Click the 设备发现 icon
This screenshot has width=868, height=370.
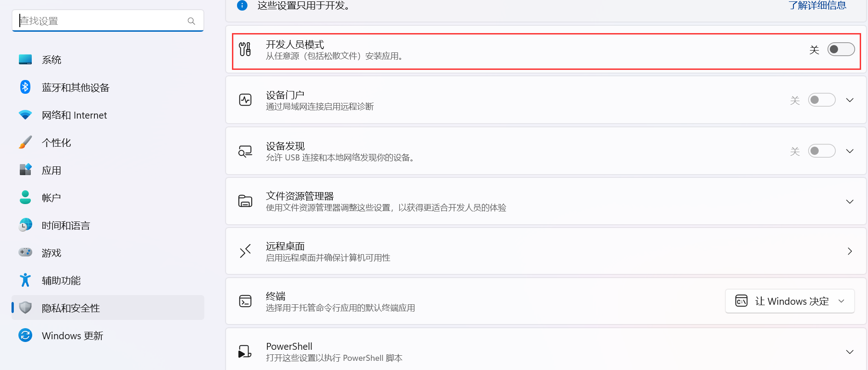click(x=245, y=151)
